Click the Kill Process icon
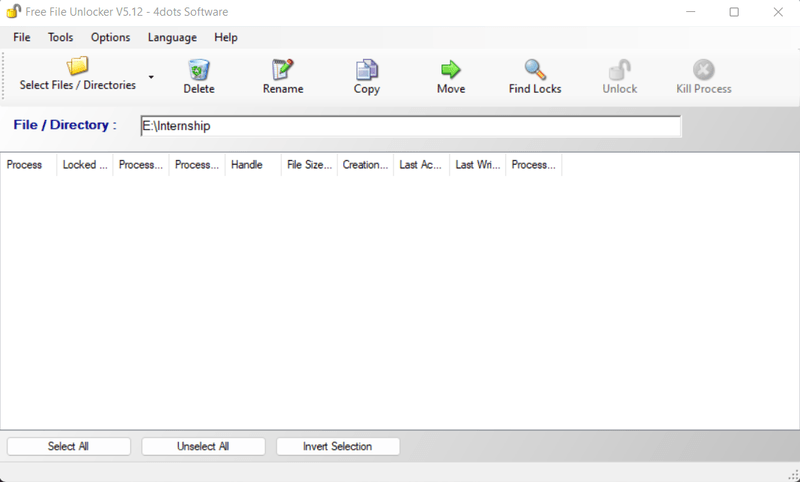 tap(704, 69)
